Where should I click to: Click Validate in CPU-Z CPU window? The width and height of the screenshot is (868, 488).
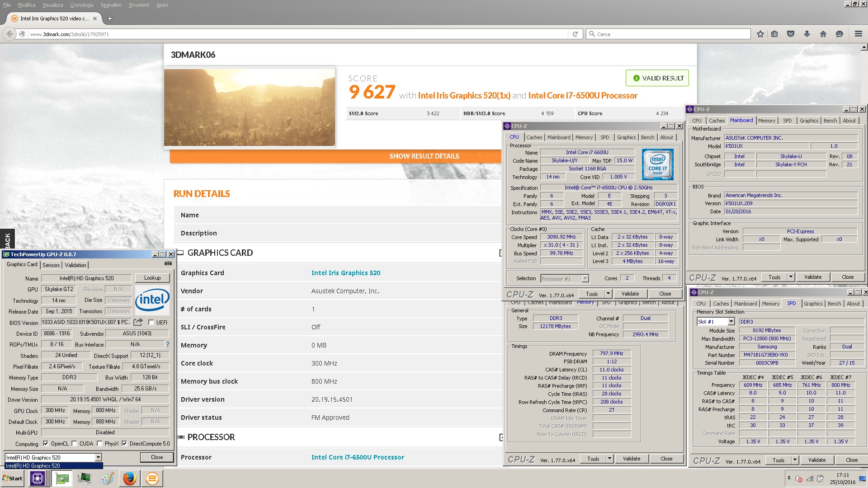tap(630, 294)
